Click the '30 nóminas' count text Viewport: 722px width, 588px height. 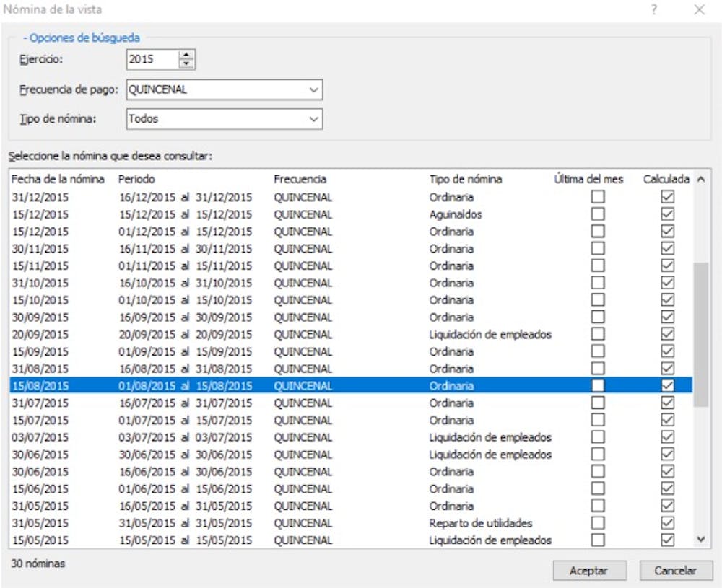(x=38, y=563)
